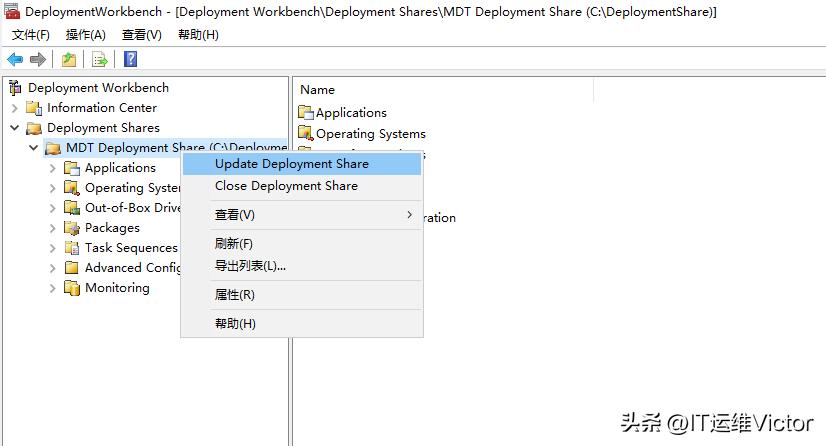Choose 刷新(F) in the context menu
The height and width of the screenshot is (446, 826).
[x=302, y=244]
